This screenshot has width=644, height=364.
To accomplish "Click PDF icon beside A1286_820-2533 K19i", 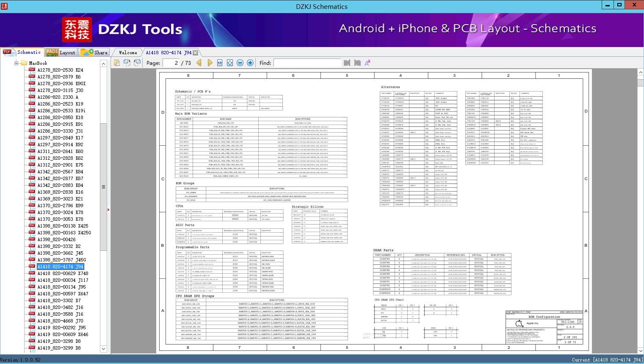I will [32, 111].
